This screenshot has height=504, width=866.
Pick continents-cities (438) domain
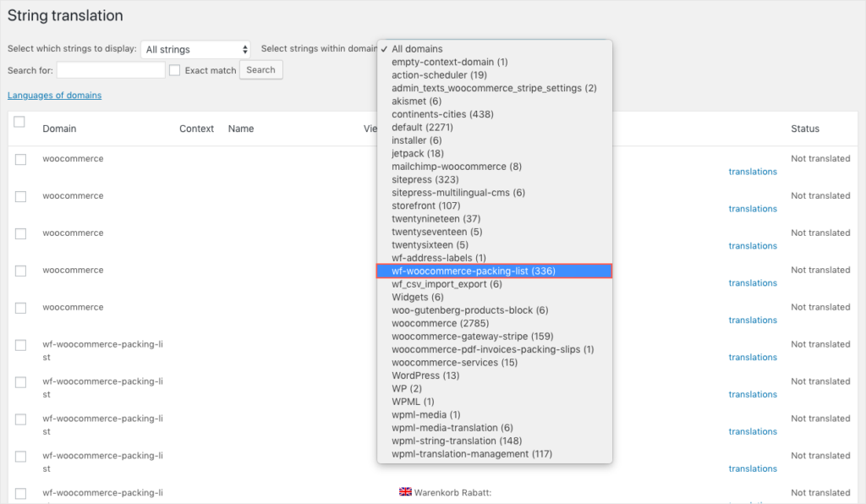[x=494, y=114]
